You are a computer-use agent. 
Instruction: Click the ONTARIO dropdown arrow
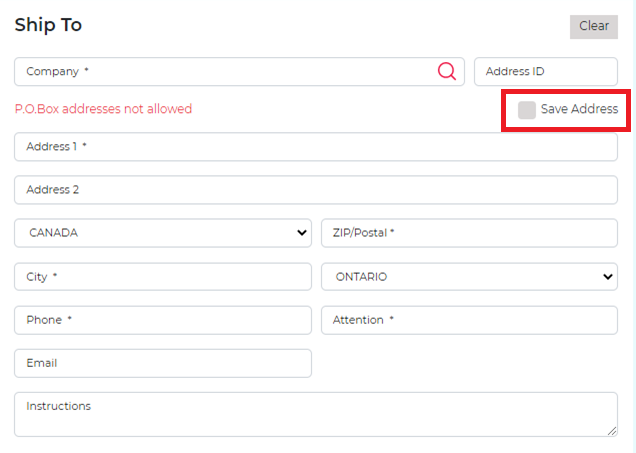pos(607,276)
